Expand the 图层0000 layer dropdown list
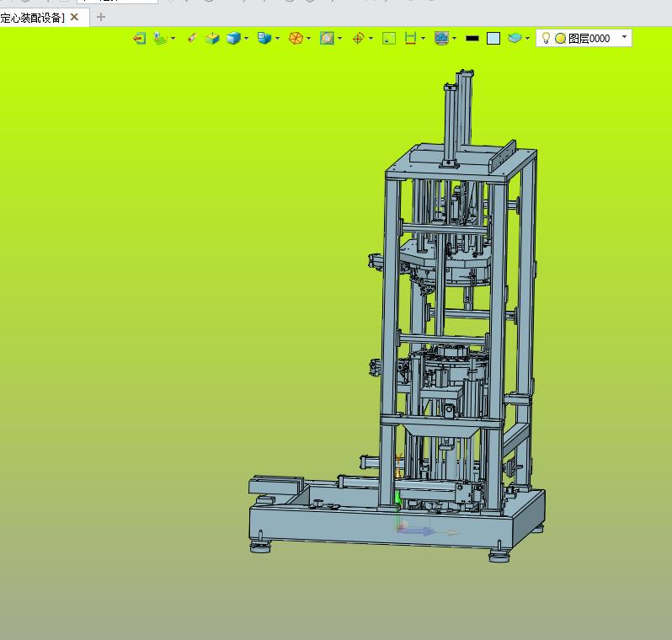The height and width of the screenshot is (640, 672). 625,37
